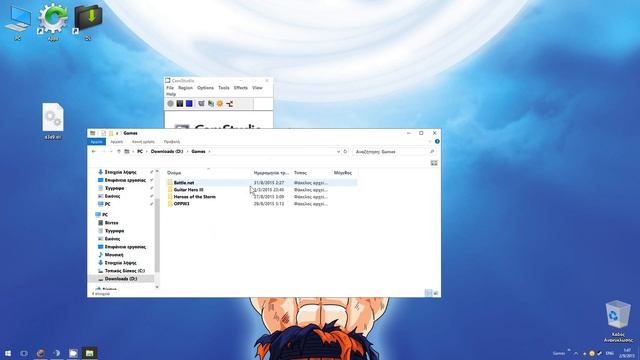The image size is (640, 360).
Task: Click the File Explorer taskbar icon
Action: [x=89, y=353]
